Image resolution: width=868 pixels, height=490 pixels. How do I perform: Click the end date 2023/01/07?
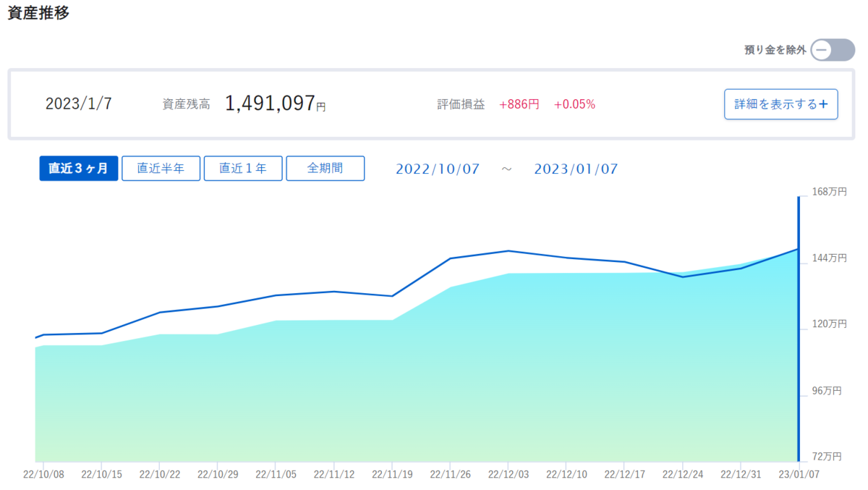point(576,169)
